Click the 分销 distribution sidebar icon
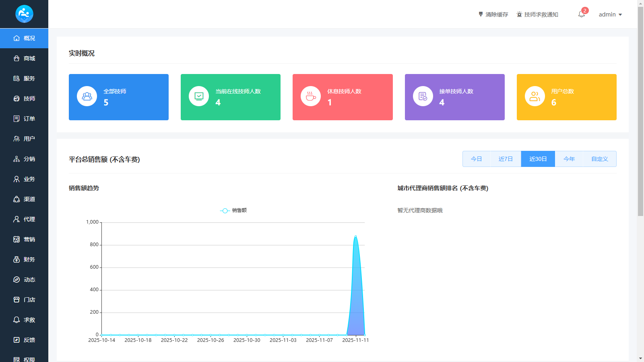Viewport: 644px width, 362px height. [17, 159]
